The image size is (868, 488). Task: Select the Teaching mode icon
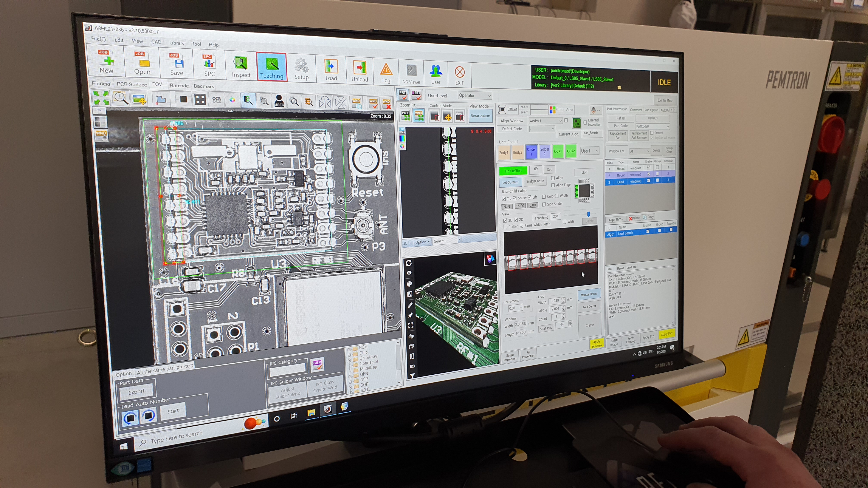pyautogui.click(x=272, y=67)
